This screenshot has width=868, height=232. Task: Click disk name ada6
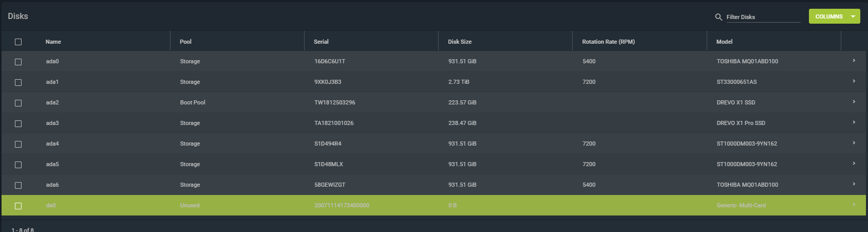(x=52, y=185)
